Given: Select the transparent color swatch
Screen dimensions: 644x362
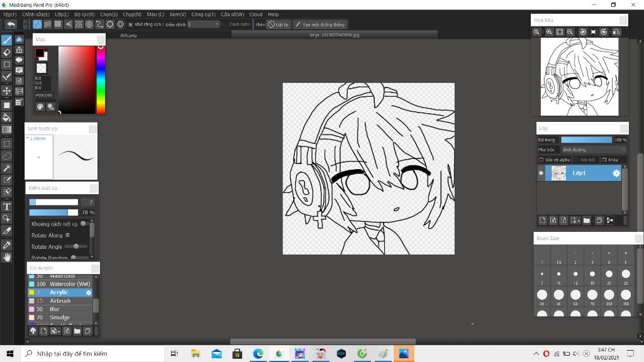Looking at the screenshot, I should click(x=41, y=68).
